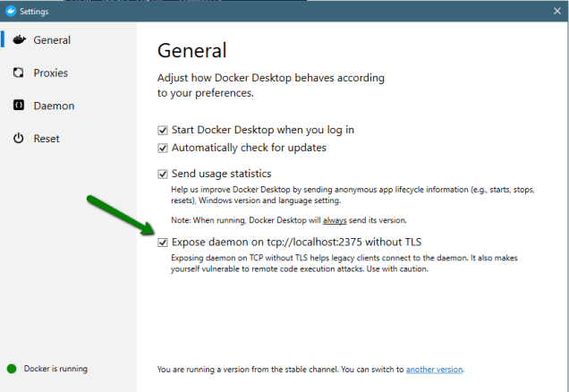Click the Daemon braces icon
The height and width of the screenshot is (392, 569).
click(x=18, y=106)
